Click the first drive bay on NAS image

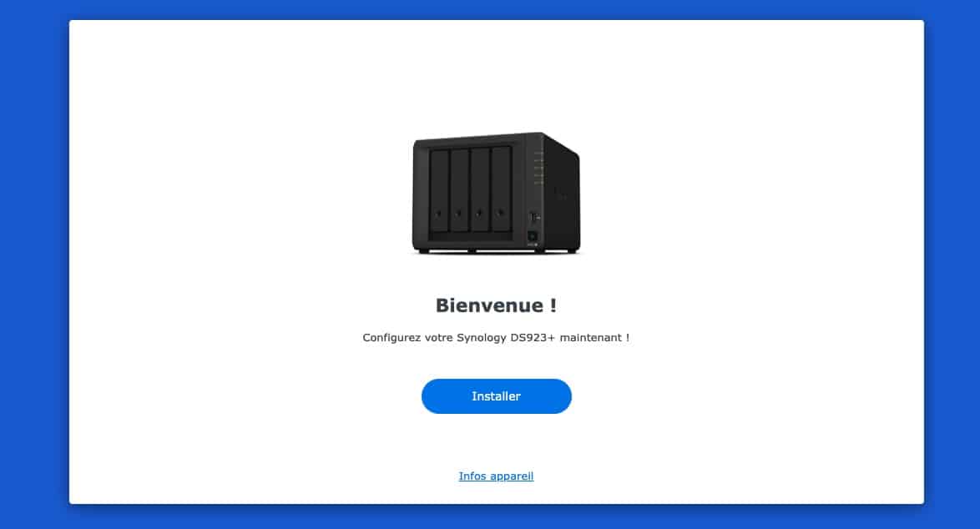click(x=439, y=191)
